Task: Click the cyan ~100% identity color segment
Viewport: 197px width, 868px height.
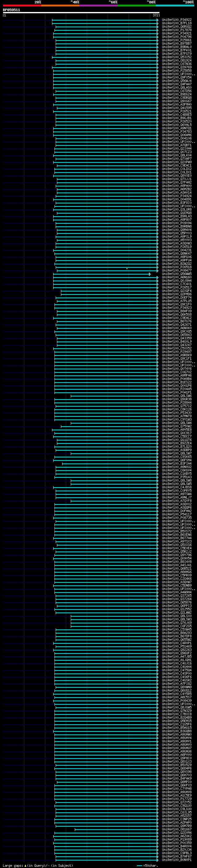Action: click(x=175, y=6)
